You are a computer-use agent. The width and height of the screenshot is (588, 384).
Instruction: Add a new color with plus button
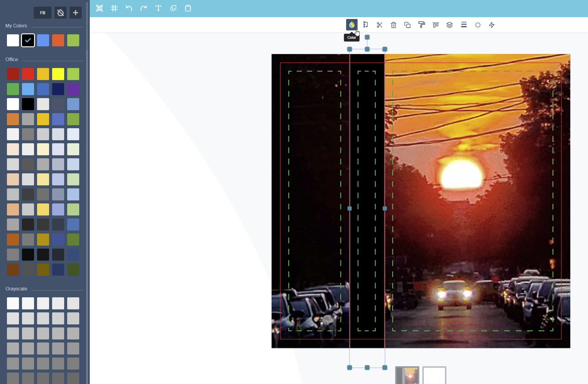[76, 13]
